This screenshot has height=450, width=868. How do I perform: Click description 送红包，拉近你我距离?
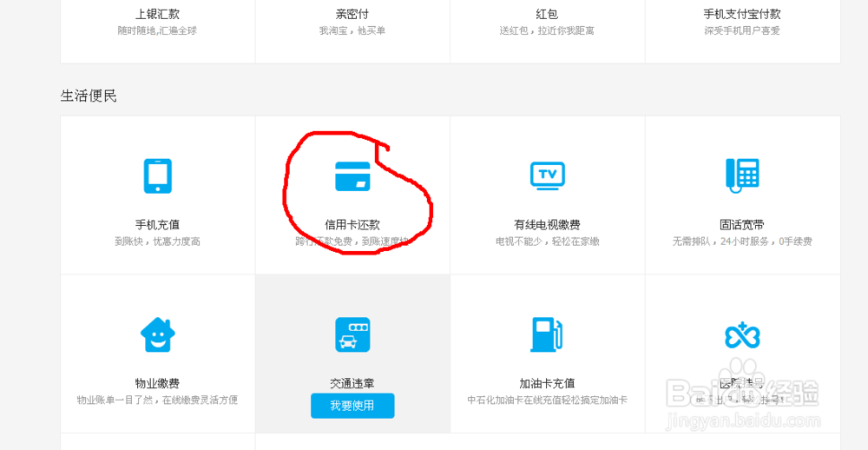[548, 31]
